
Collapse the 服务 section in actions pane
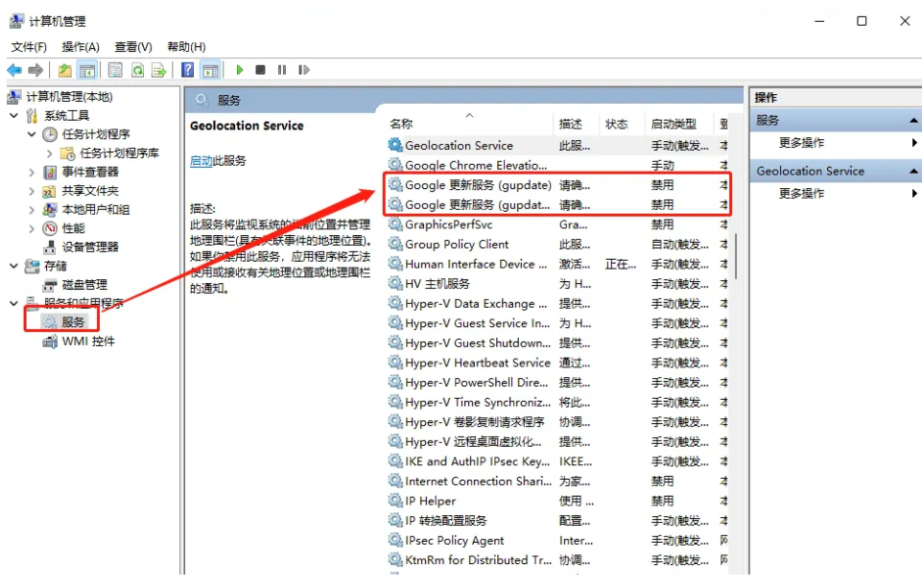[x=913, y=121]
